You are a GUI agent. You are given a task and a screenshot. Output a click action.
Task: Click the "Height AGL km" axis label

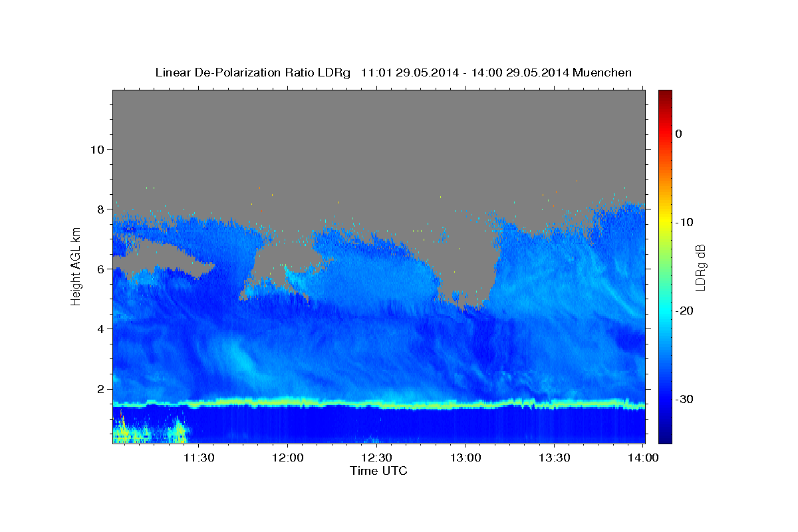76,266
